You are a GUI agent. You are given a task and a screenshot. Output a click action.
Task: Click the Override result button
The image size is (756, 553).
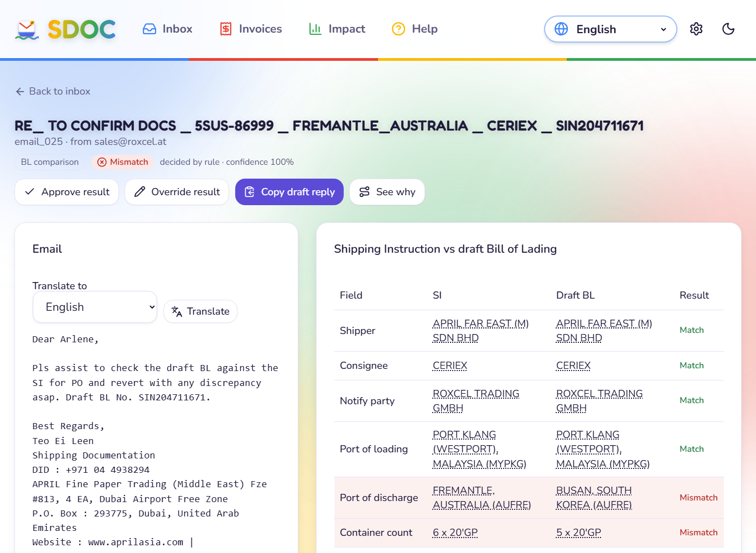(x=177, y=192)
